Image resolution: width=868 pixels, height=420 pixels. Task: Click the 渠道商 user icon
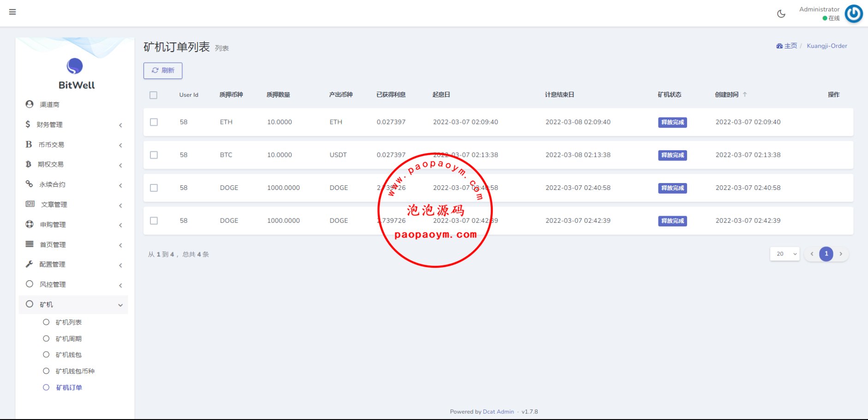(30, 104)
